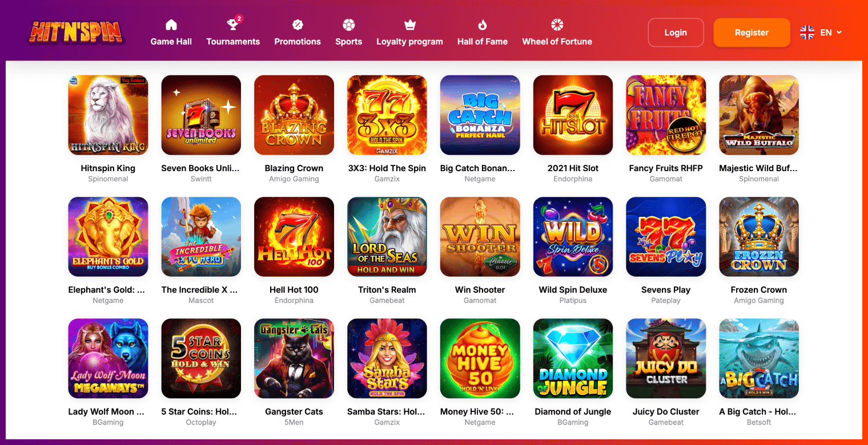The image size is (868, 445).
Task: Click the UK flag language icon
Action: click(x=807, y=33)
